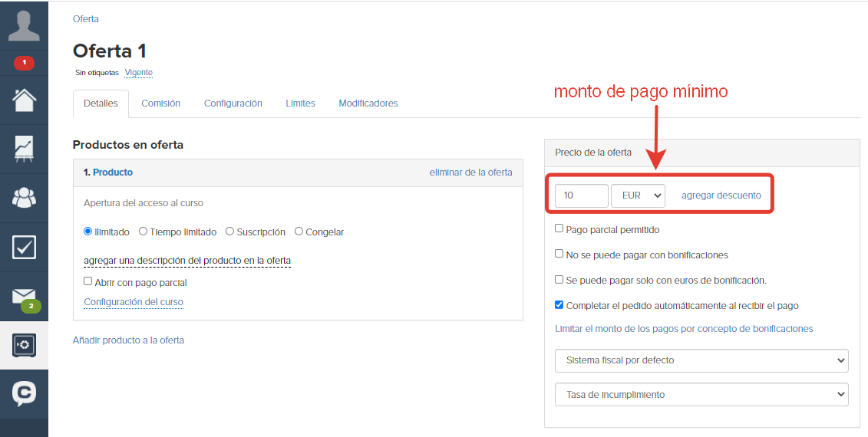The width and height of the screenshot is (868, 437).
Task: Uncheck Completar el pedido automáticamente checkbox
Action: click(559, 305)
